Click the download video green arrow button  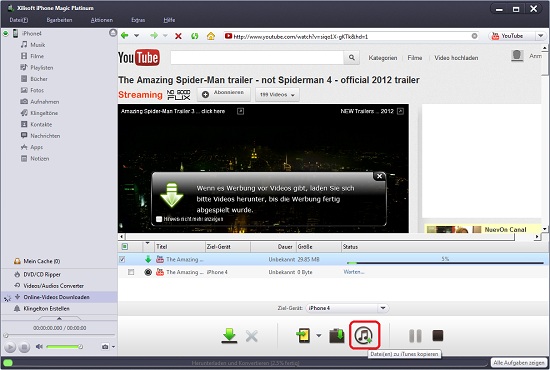tap(229, 336)
